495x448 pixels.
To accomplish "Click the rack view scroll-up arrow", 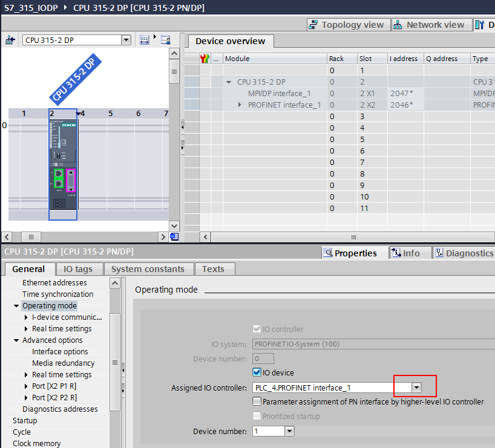I will [x=174, y=53].
